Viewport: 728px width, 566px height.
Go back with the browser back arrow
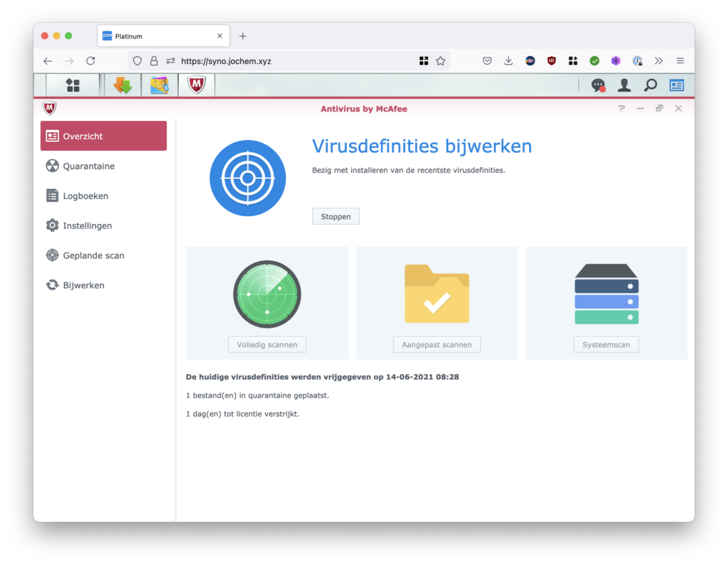48,61
